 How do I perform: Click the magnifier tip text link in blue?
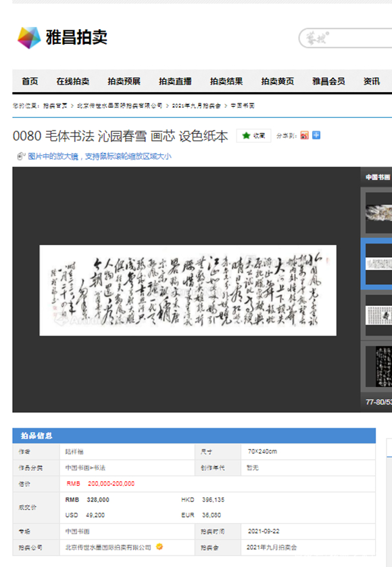point(100,156)
